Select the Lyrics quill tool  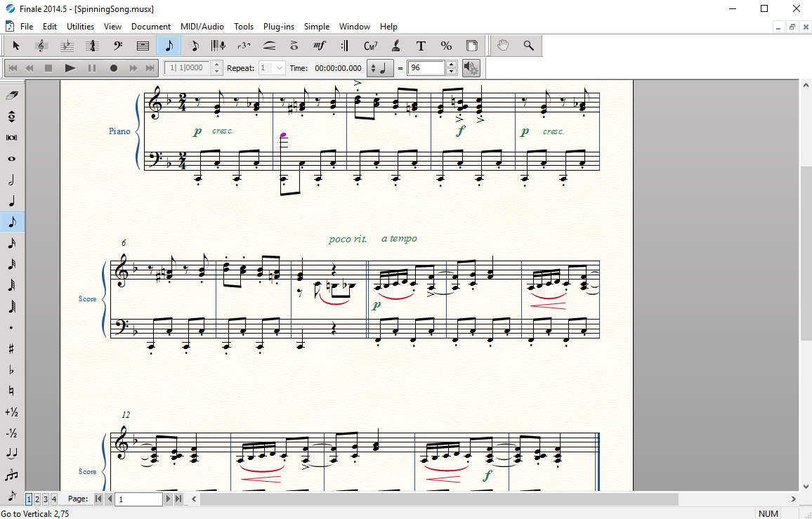[x=395, y=46]
